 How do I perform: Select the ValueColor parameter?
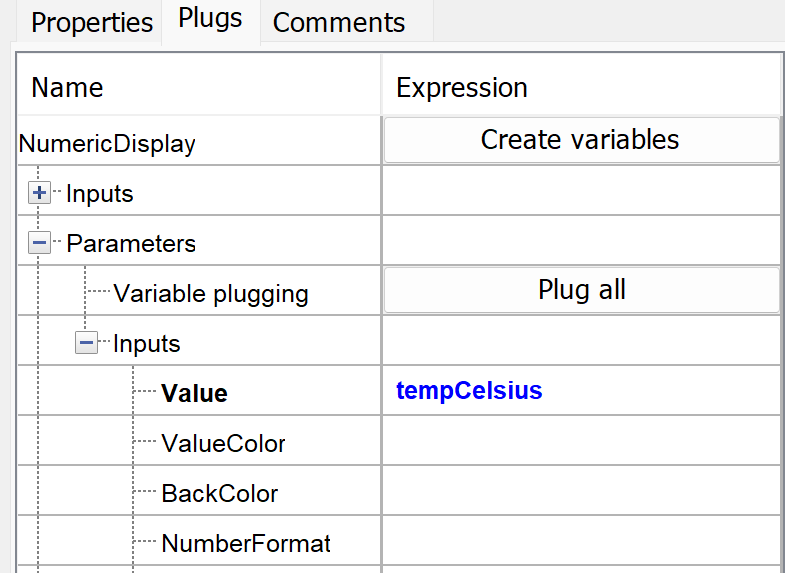tap(223, 443)
